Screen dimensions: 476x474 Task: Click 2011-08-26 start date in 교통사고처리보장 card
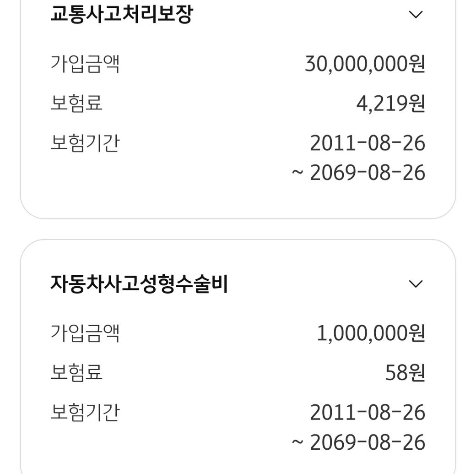[368, 143]
